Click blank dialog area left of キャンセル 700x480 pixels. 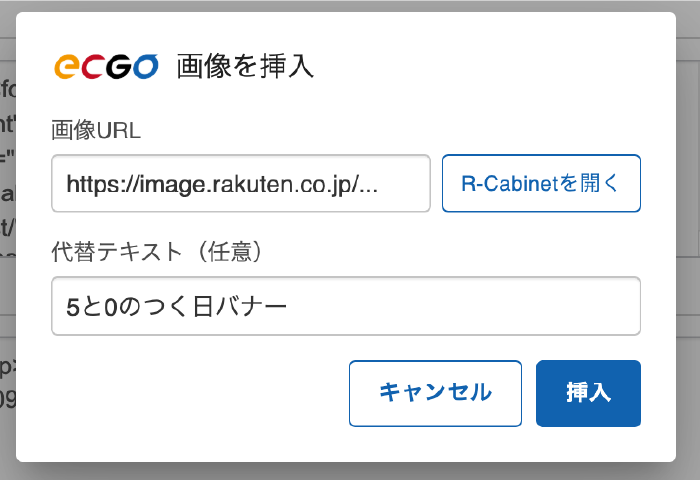click(x=196, y=393)
